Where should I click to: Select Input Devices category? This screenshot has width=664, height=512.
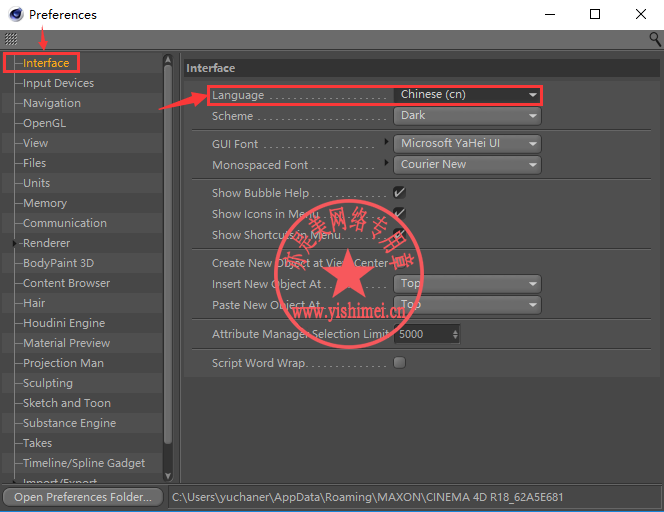(58, 83)
